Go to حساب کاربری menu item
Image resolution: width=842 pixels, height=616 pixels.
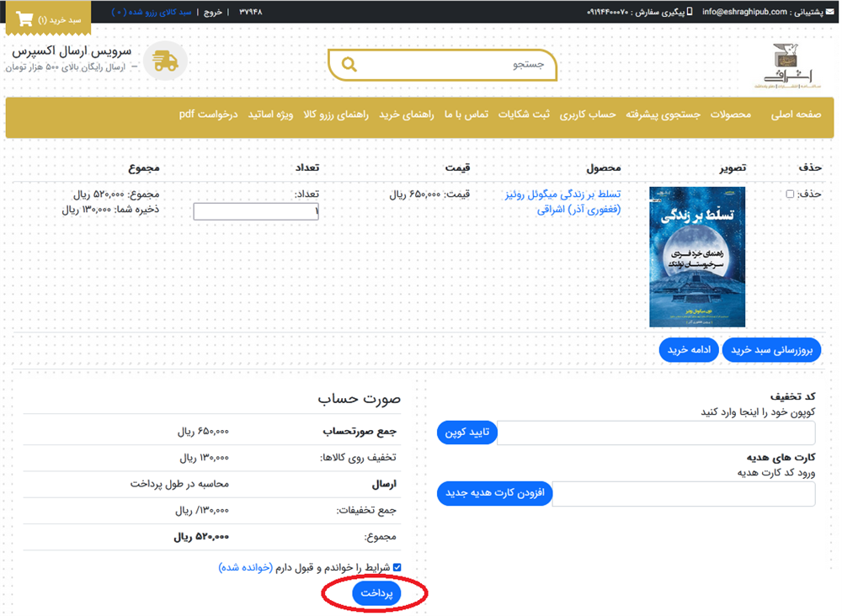point(589,114)
